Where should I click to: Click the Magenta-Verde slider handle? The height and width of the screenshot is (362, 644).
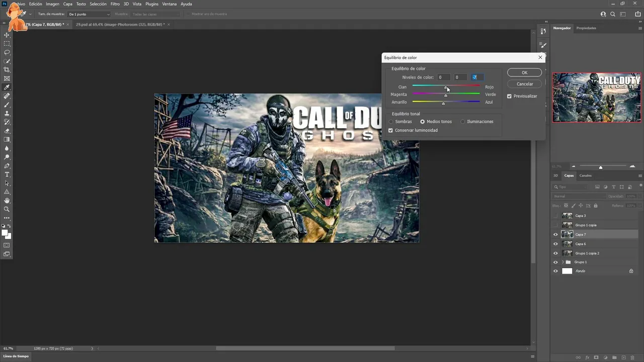pyautogui.click(x=446, y=96)
